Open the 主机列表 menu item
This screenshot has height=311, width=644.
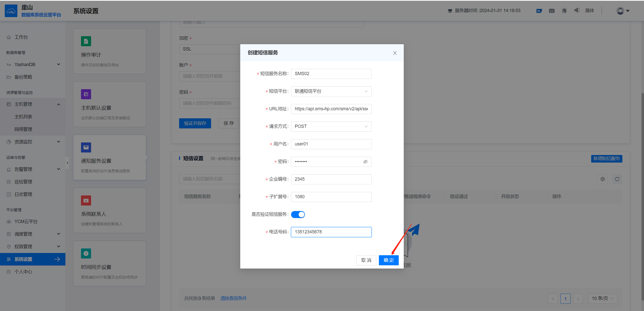tap(23, 117)
